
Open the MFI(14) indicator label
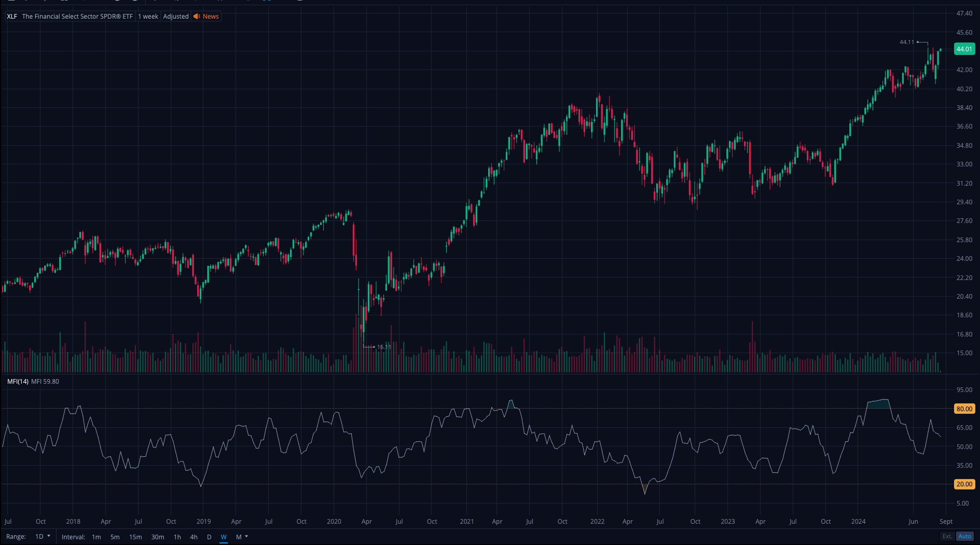click(x=18, y=382)
